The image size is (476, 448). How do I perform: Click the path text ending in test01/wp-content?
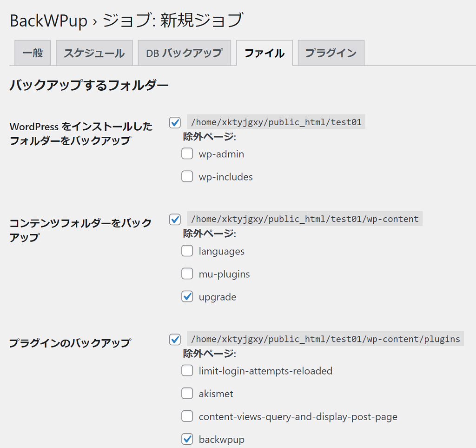(304, 219)
